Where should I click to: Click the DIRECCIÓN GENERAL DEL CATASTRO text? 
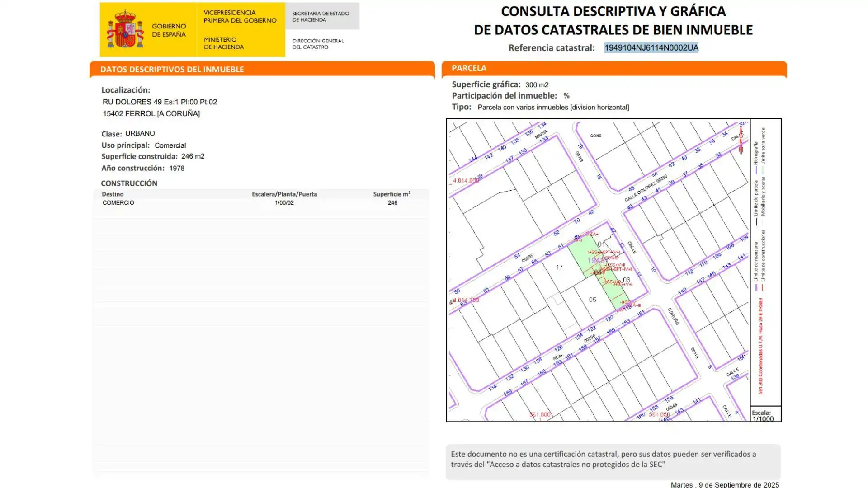click(318, 44)
